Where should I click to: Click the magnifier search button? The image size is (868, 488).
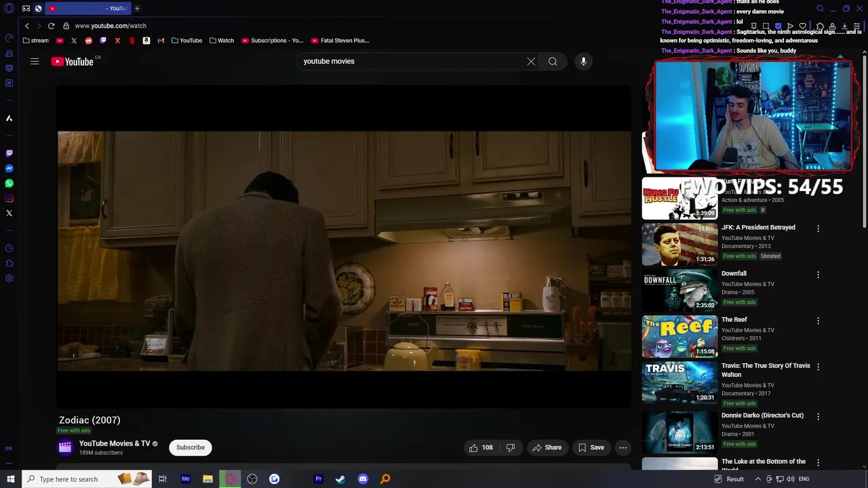tap(553, 61)
